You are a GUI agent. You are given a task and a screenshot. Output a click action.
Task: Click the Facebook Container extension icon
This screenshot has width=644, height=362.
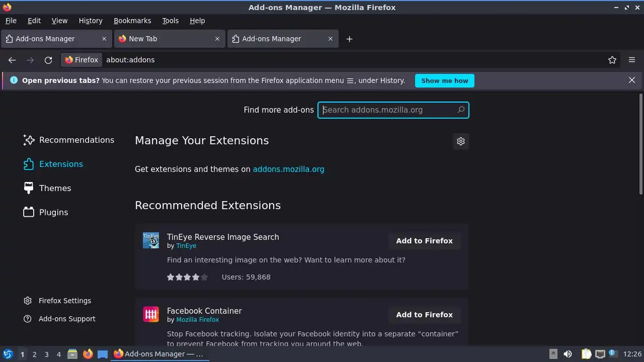[151, 314]
